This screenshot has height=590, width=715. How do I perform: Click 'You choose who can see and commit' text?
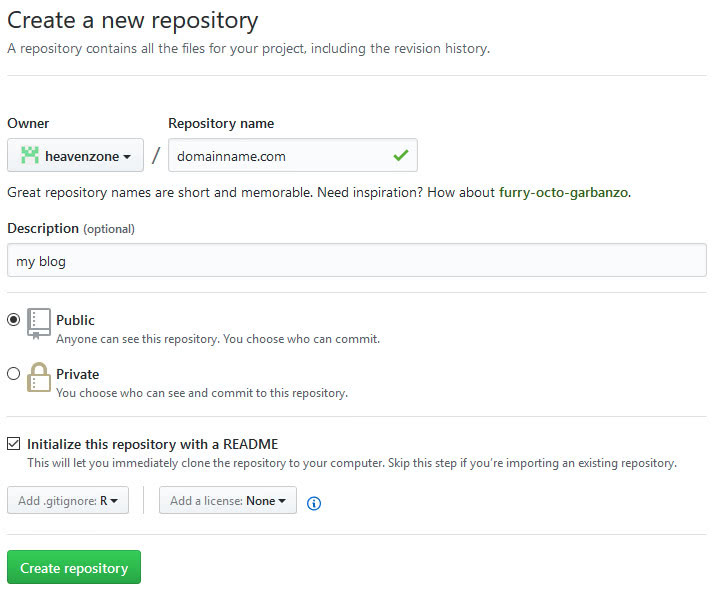[x=202, y=393]
